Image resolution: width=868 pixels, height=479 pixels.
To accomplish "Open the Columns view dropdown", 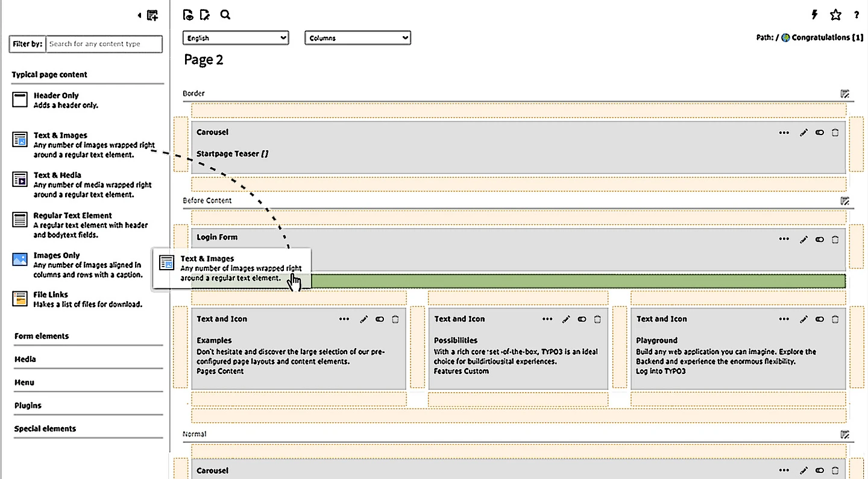I will coord(357,38).
